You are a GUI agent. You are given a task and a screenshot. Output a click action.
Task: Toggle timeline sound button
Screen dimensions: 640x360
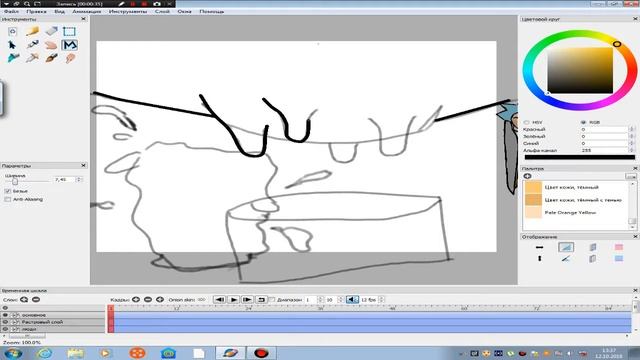tap(352, 300)
